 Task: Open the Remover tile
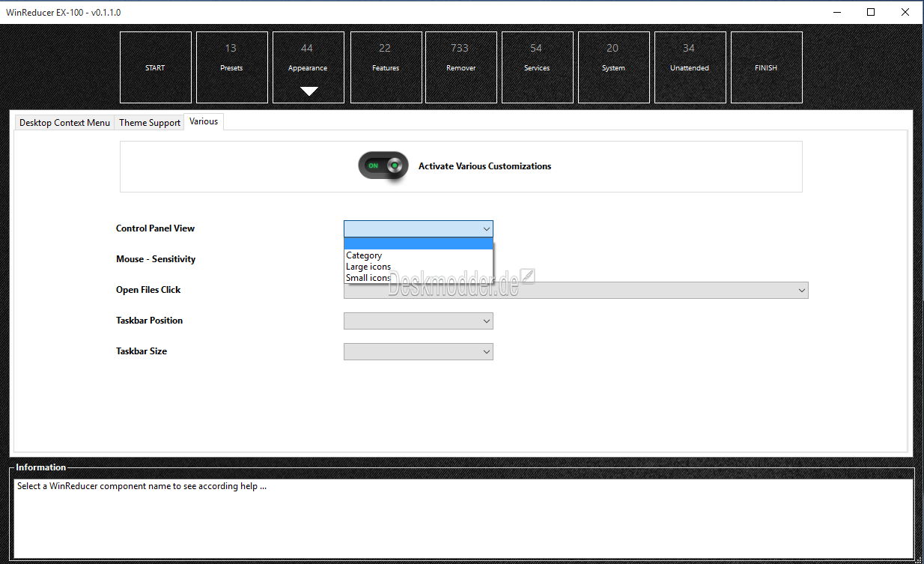(x=461, y=67)
